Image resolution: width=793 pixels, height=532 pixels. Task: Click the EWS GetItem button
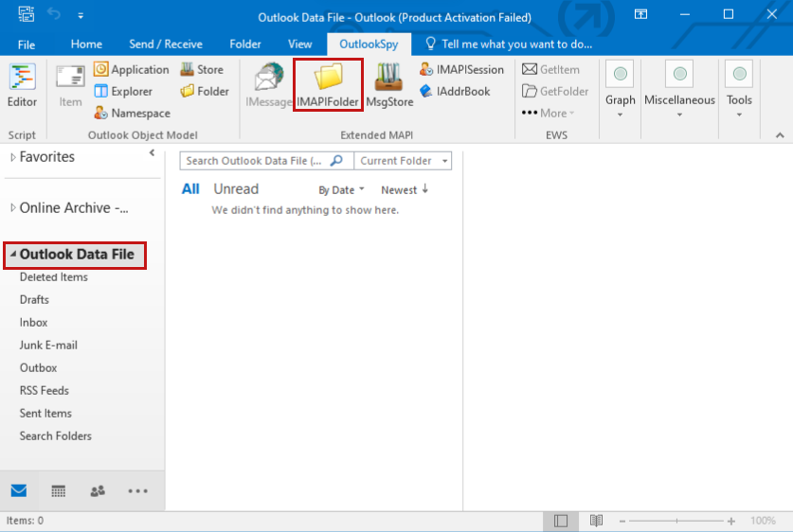click(x=550, y=69)
